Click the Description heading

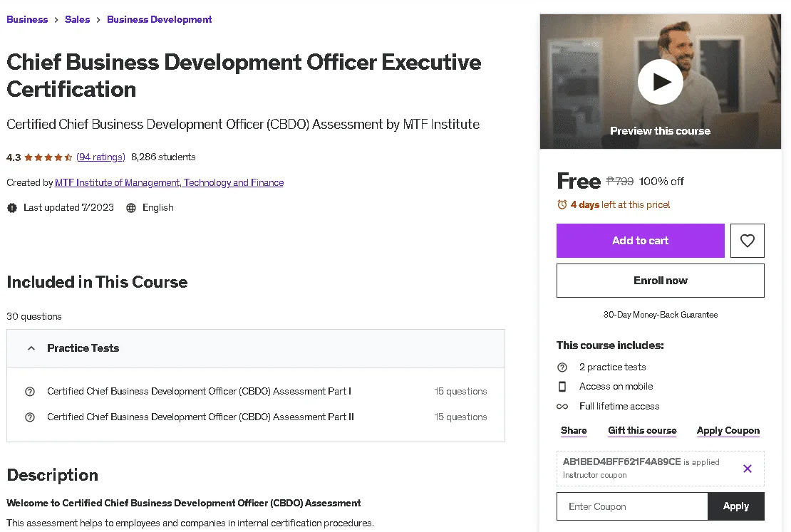pos(53,475)
